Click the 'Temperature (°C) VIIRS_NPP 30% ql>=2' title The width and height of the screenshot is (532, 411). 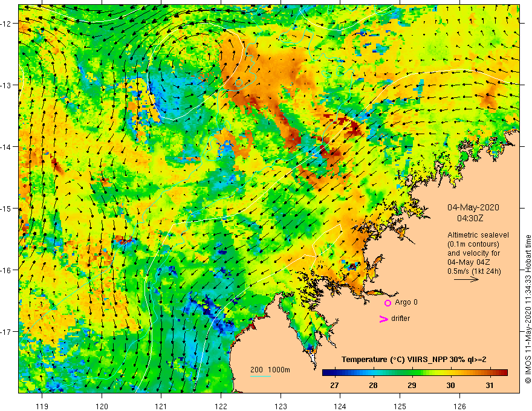pos(414,360)
